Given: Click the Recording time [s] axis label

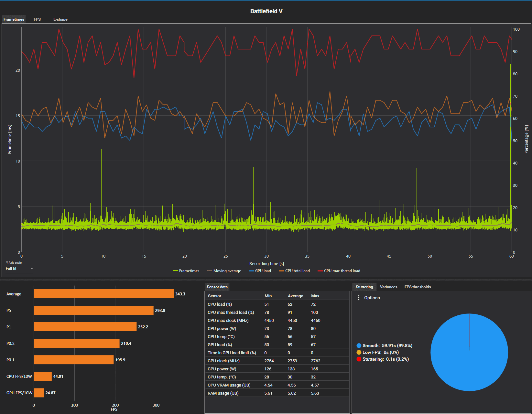Looking at the screenshot, I should click(x=266, y=263).
